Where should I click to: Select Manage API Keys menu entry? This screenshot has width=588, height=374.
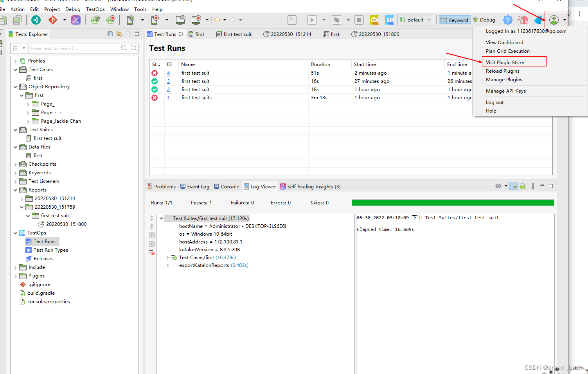point(505,91)
